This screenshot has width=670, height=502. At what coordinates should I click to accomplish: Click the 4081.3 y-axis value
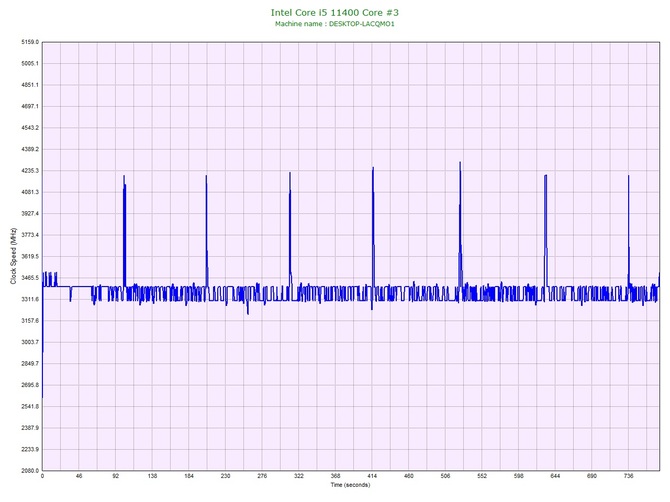click(30, 192)
